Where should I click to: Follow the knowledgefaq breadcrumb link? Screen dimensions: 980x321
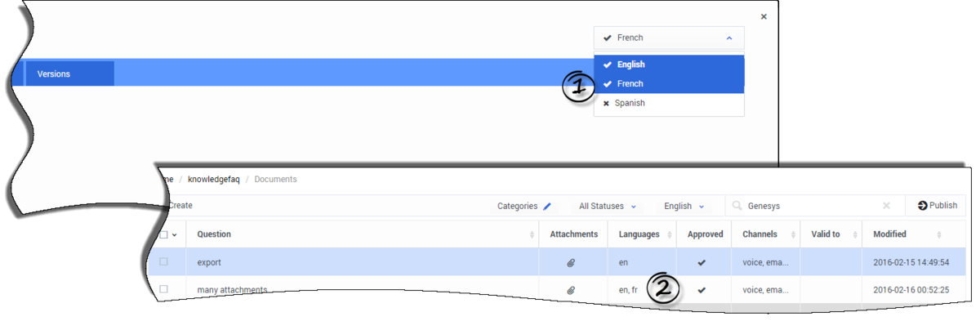tap(214, 180)
